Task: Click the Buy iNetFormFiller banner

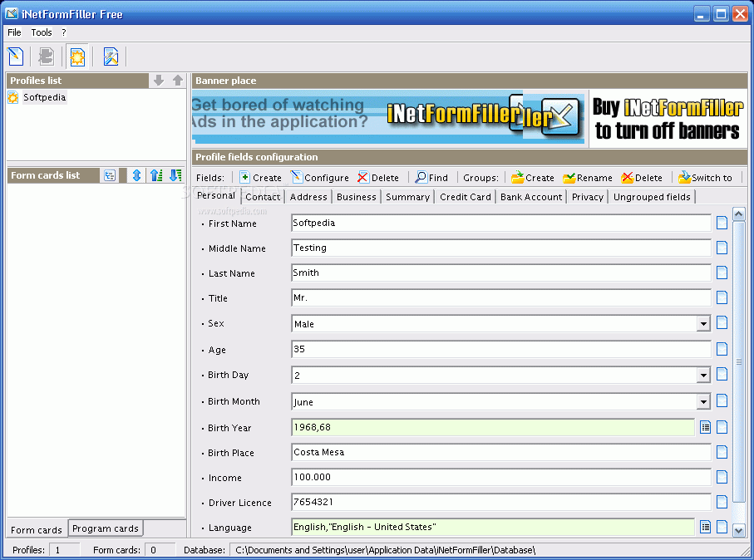Action: pos(668,119)
